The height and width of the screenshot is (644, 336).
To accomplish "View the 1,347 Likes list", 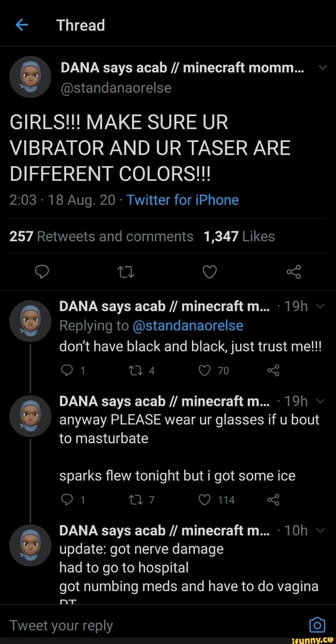I will tap(239, 236).
